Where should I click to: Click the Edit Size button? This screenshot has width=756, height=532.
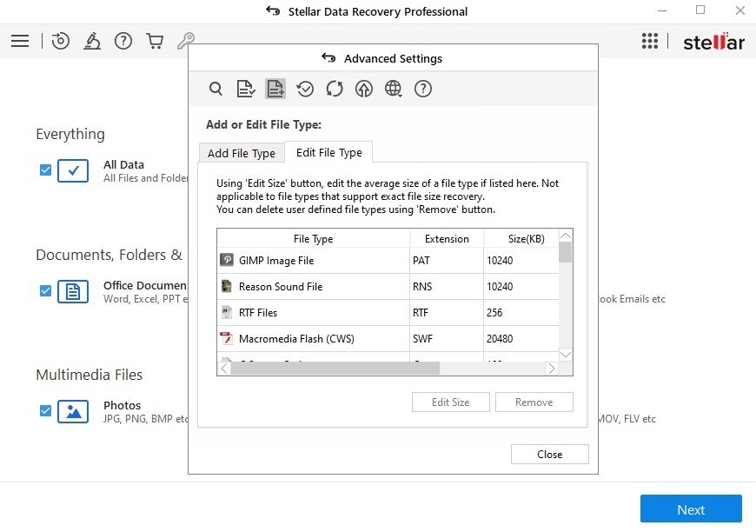point(450,402)
